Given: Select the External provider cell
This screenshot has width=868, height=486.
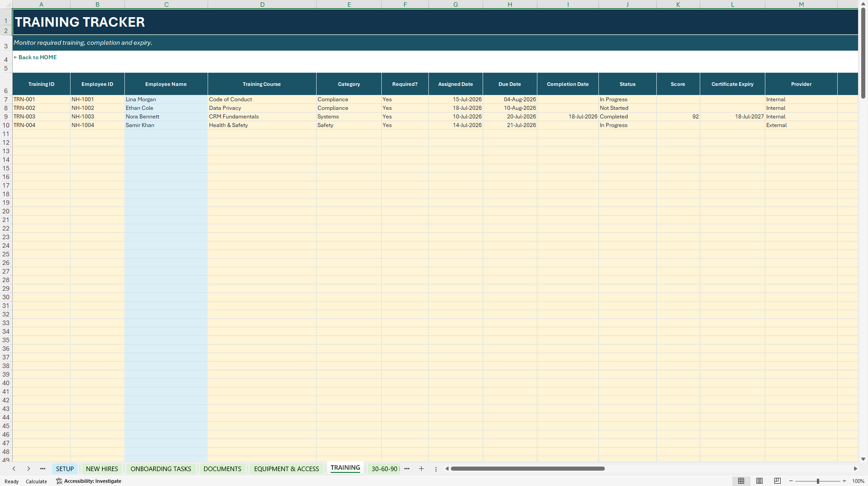Looking at the screenshot, I should (801, 125).
